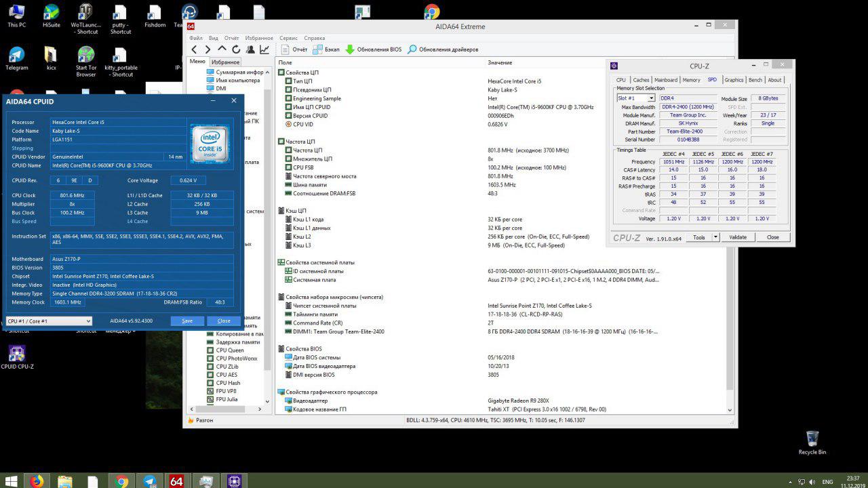Click the Intel Core i5 logo

point(210,143)
